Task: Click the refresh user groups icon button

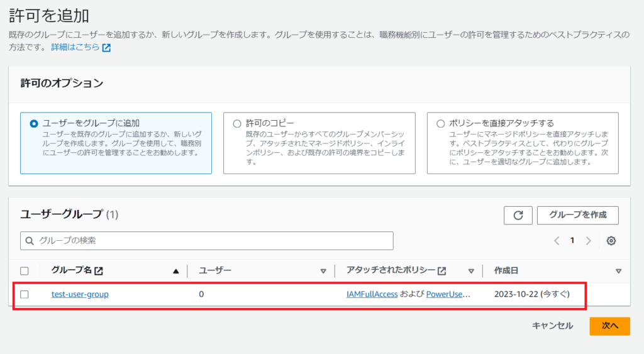Action: (518, 215)
